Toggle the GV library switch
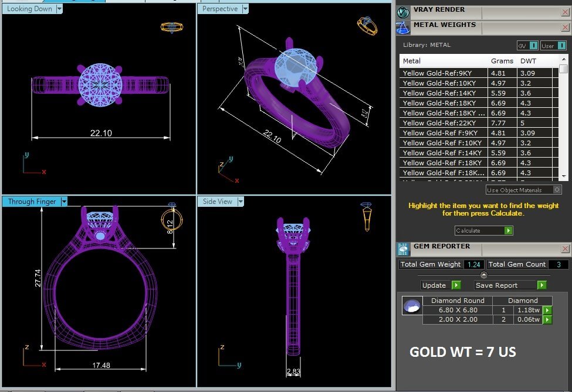 [533, 46]
